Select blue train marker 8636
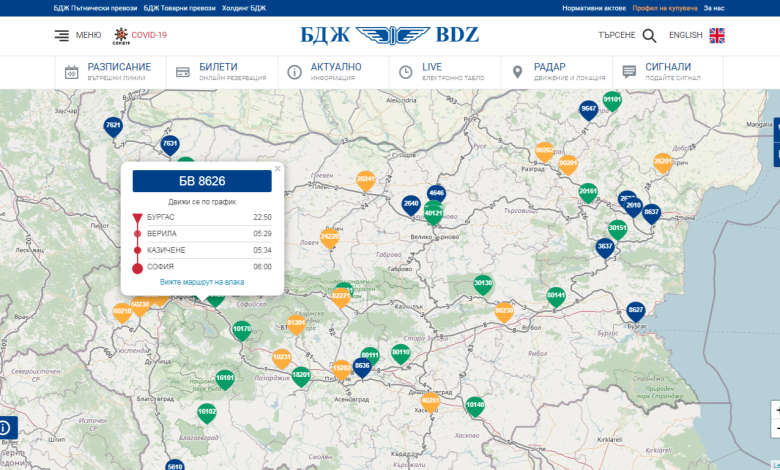This screenshot has height=470, width=780. tap(362, 368)
